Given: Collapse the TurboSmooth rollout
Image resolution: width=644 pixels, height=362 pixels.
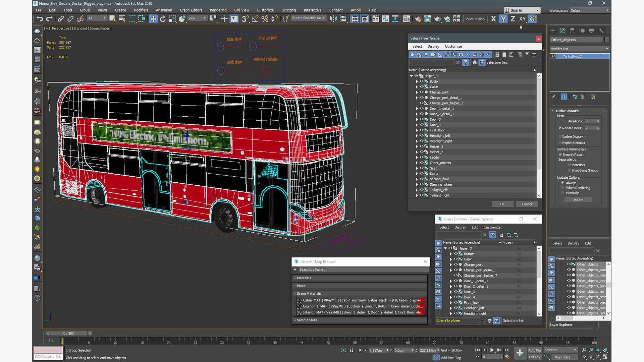Looking at the screenshot, I should 552,111.
